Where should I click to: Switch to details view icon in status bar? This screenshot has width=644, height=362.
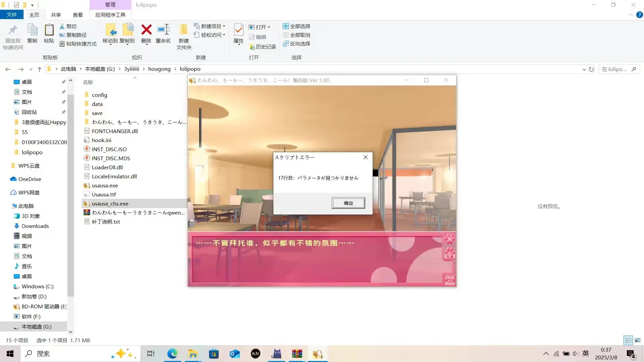[x=629, y=340]
